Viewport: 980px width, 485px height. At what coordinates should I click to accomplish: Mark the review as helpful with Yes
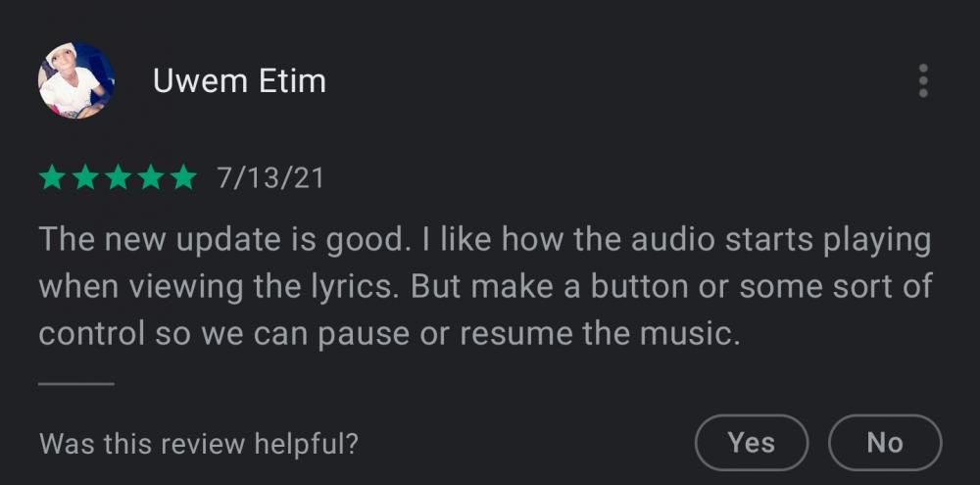pos(752,443)
